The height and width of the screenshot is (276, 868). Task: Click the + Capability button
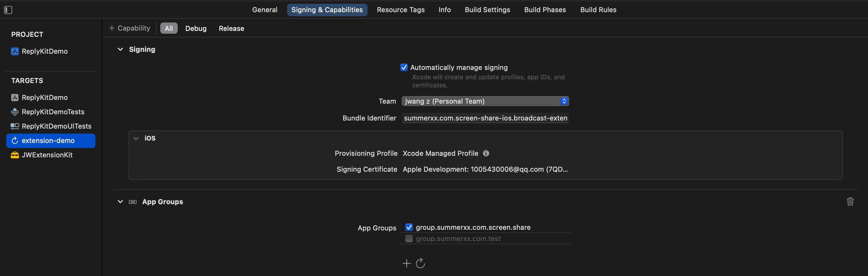(x=129, y=28)
